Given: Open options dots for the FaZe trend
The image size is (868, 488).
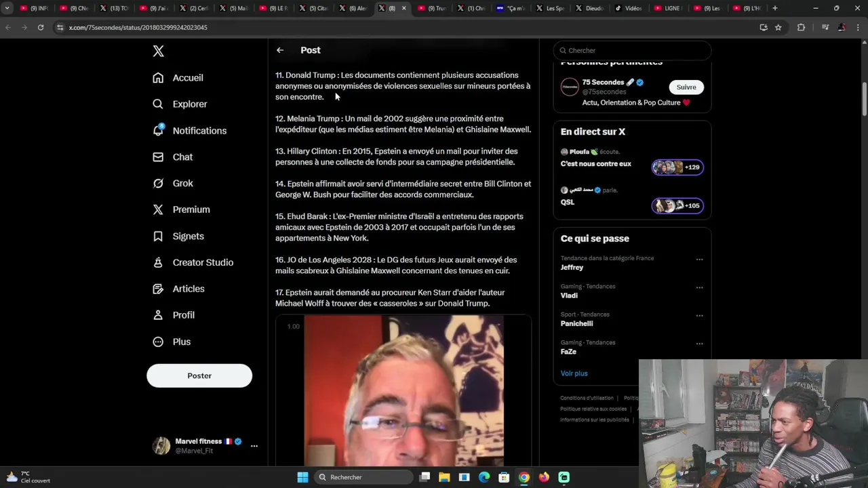Looking at the screenshot, I should pos(699,344).
